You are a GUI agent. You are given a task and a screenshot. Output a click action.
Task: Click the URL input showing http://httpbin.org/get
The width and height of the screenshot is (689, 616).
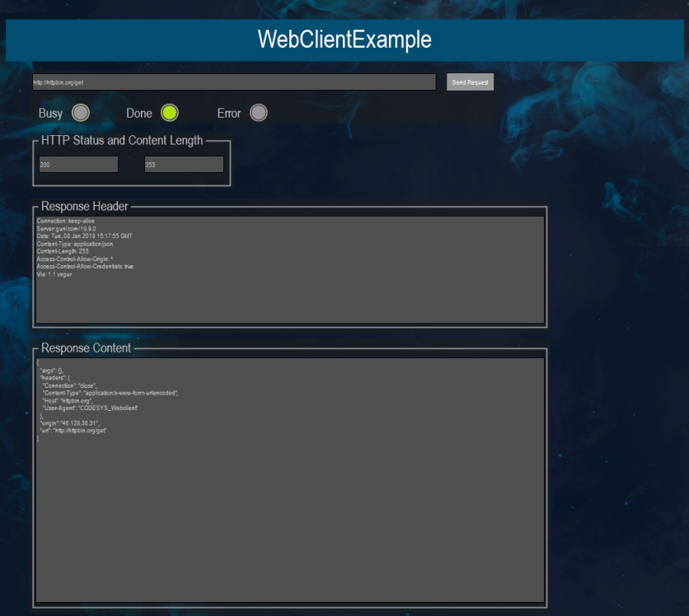[233, 82]
